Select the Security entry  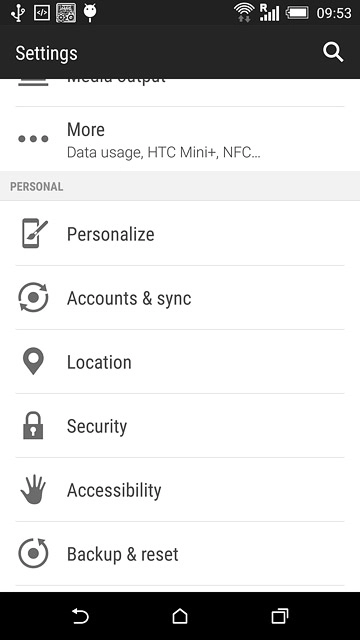[x=180, y=426]
